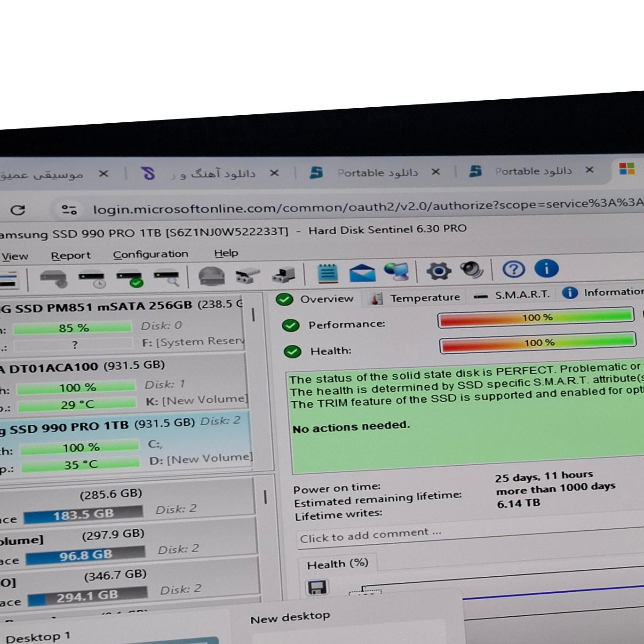Save the health graph with floppy icon
Viewport: 644px width, 644px height.
coord(317,588)
